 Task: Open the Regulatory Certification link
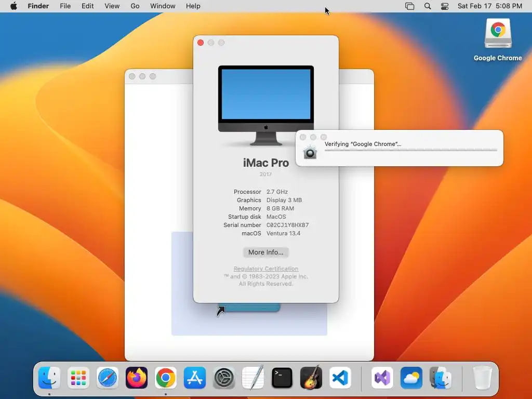pos(265,269)
